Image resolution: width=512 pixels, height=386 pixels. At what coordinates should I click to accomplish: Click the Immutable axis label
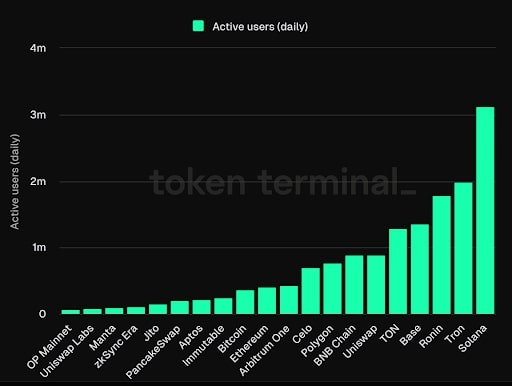204,346
